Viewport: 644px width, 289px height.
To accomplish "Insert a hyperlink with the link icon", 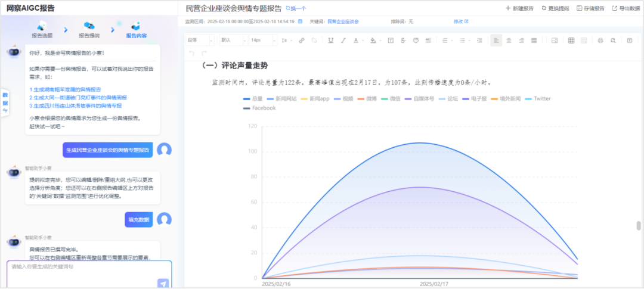I will [302, 41].
